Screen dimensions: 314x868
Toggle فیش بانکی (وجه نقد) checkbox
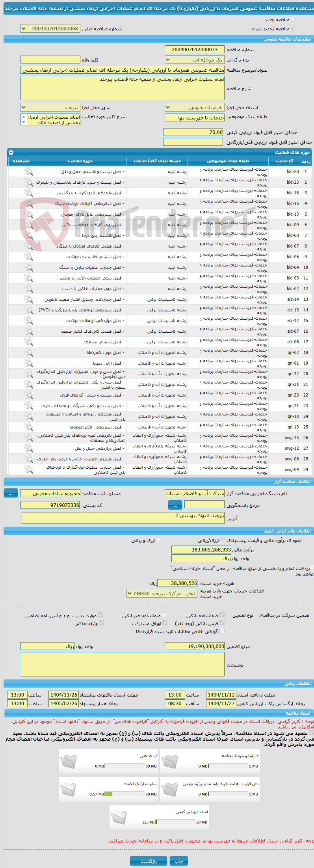pos(222,623)
